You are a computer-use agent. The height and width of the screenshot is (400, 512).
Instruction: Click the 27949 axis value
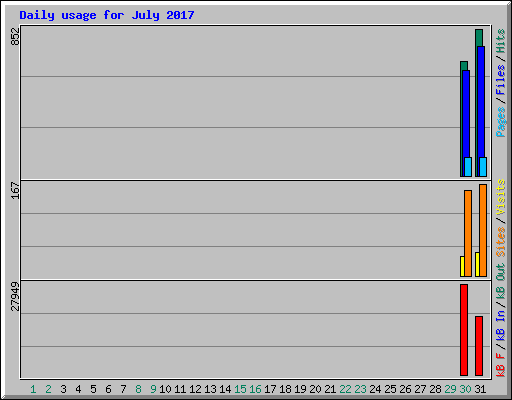(15, 296)
